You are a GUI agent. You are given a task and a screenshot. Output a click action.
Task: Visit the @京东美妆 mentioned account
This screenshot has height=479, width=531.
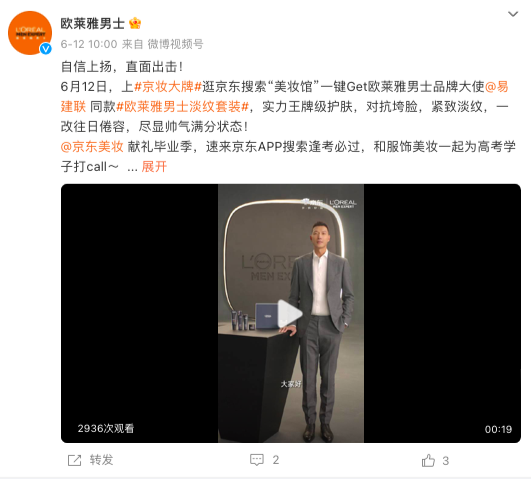pos(92,147)
